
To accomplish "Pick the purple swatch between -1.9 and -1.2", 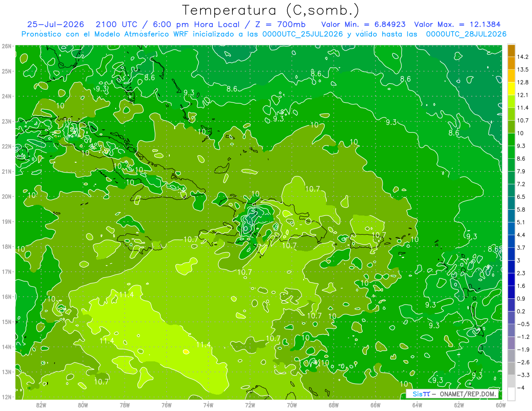I will click(x=511, y=343).
